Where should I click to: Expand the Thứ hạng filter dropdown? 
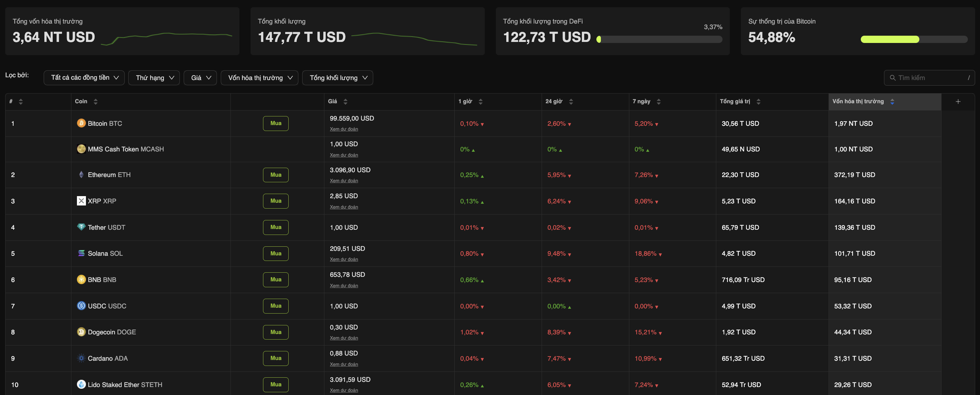[154, 78]
